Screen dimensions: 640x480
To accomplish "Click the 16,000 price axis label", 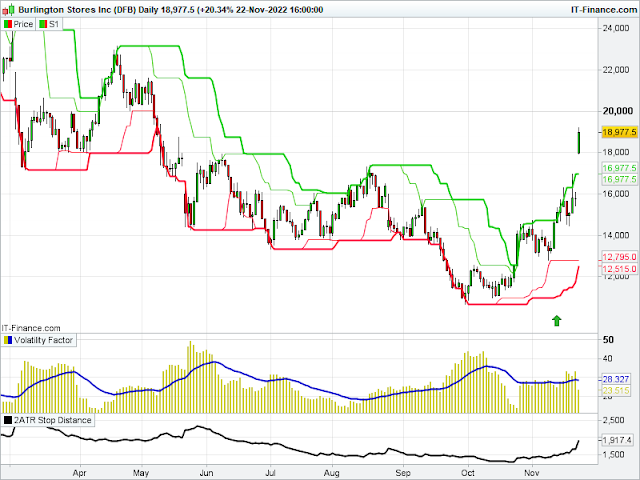I will click(616, 193).
